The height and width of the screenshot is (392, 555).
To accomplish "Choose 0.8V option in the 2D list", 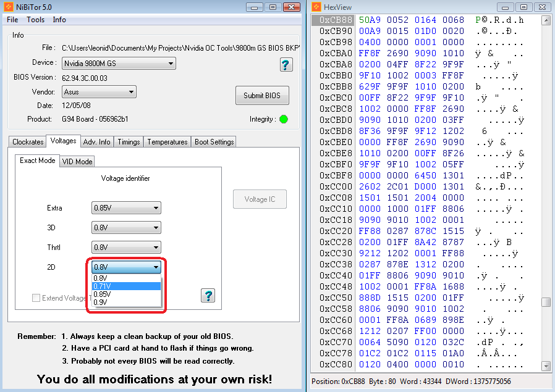I will pos(126,278).
